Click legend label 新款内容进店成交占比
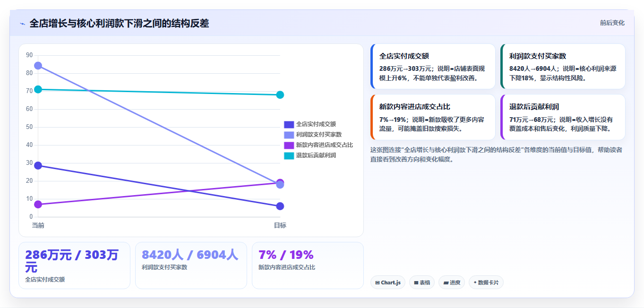 324,145
